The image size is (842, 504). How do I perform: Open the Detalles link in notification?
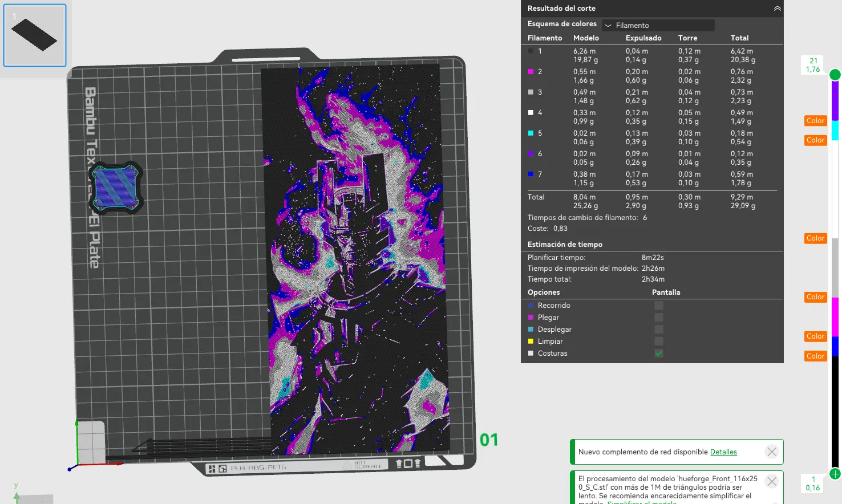[x=723, y=452]
